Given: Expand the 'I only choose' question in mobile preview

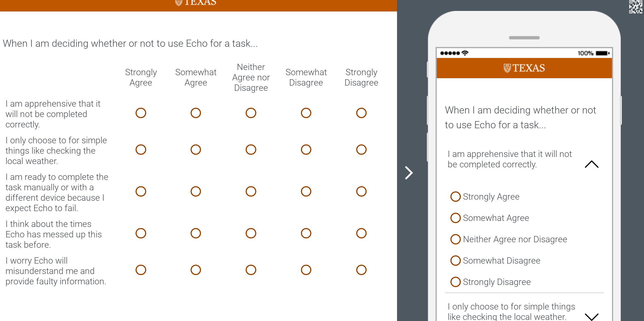Looking at the screenshot, I should [591, 316].
